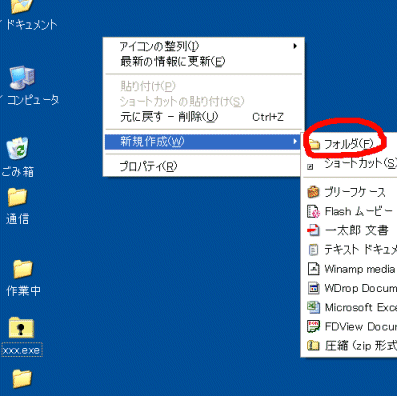Create a new 圧縮 (zip 形式) folder

click(350, 346)
